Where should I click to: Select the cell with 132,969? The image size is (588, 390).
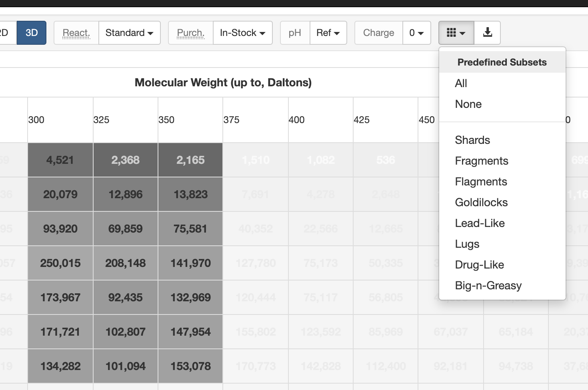coord(190,297)
